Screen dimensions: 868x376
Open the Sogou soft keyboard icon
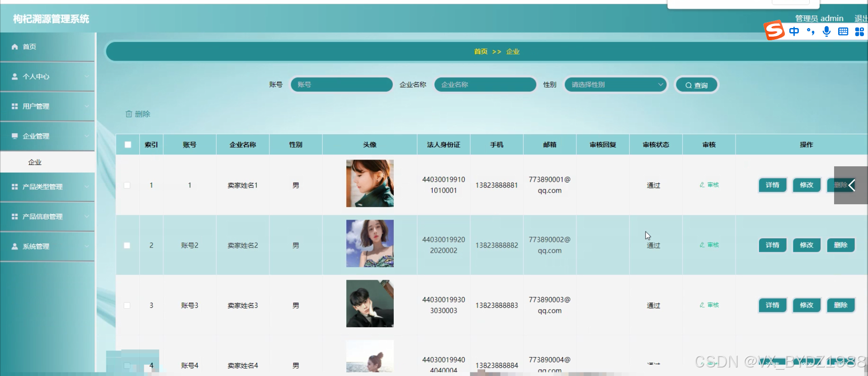[x=843, y=31]
